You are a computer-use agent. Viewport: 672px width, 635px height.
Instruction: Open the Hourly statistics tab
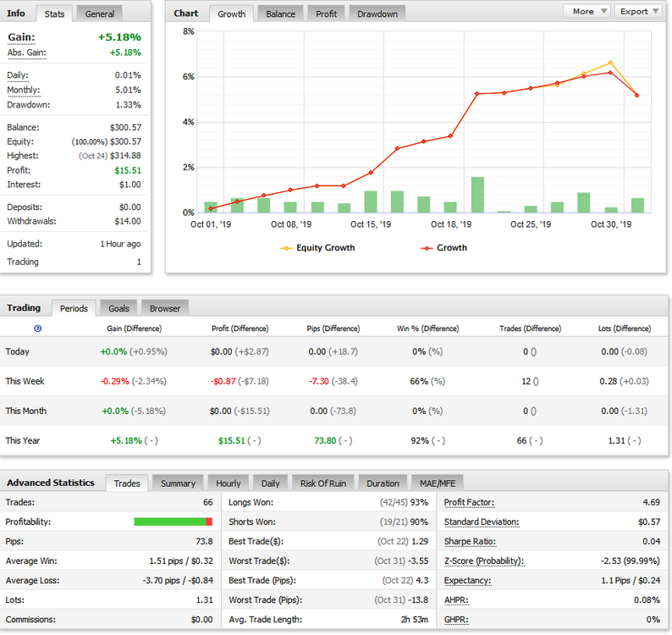[228, 483]
